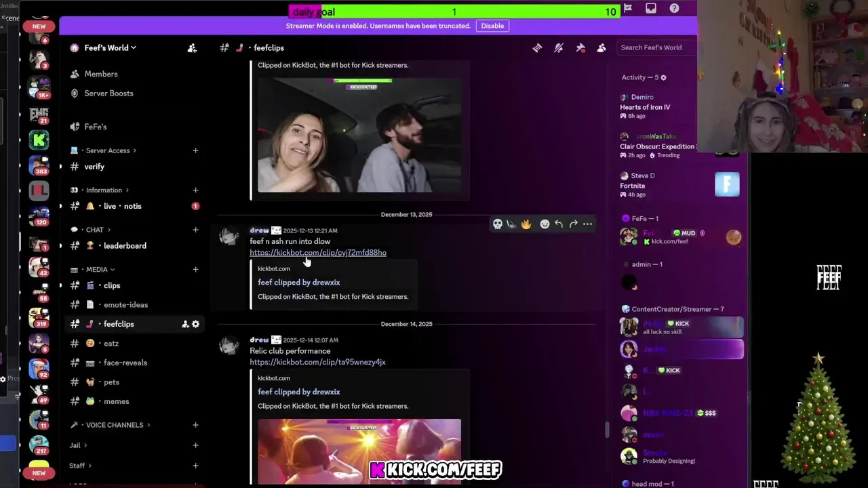Reply to the message using reply arrow
The width and height of the screenshot is (868, 488).
pos(559,224)
